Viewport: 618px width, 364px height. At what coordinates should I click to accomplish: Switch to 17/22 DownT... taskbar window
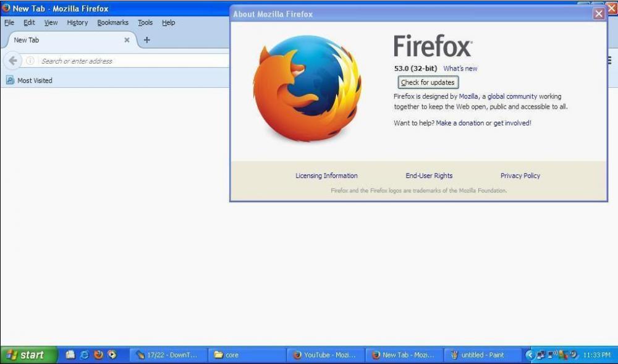tap(168, 355)
